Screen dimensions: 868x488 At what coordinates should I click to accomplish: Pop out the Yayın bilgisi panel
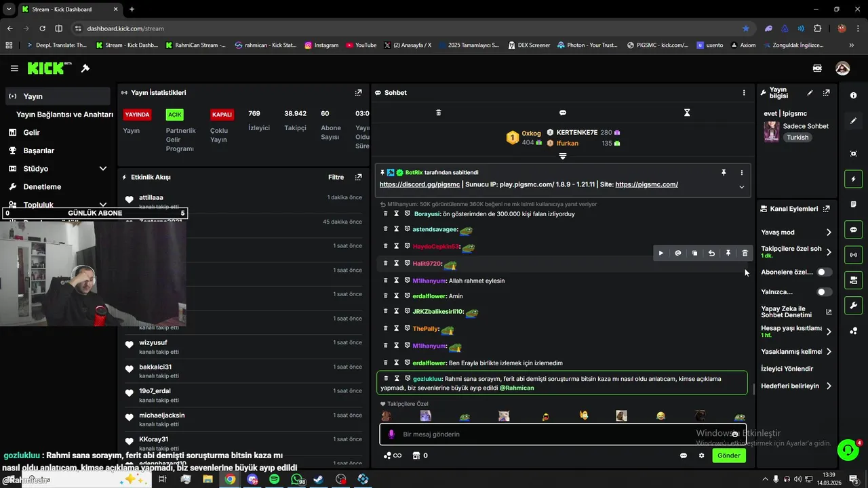(826, 93)
